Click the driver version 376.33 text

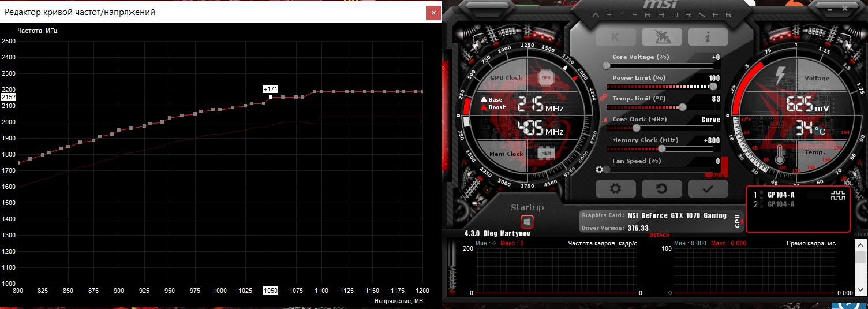[638, 228]
